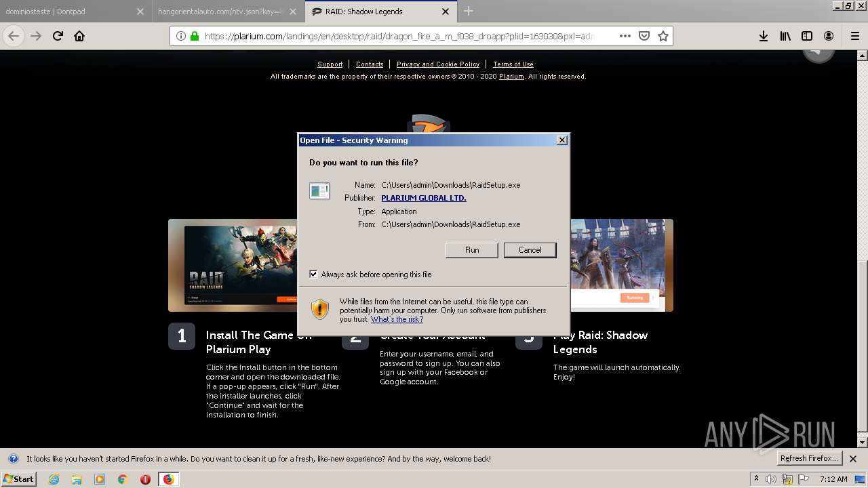Close the dominiosteste Dontpad tab
The image size is (868, 488).
(140, 12)
